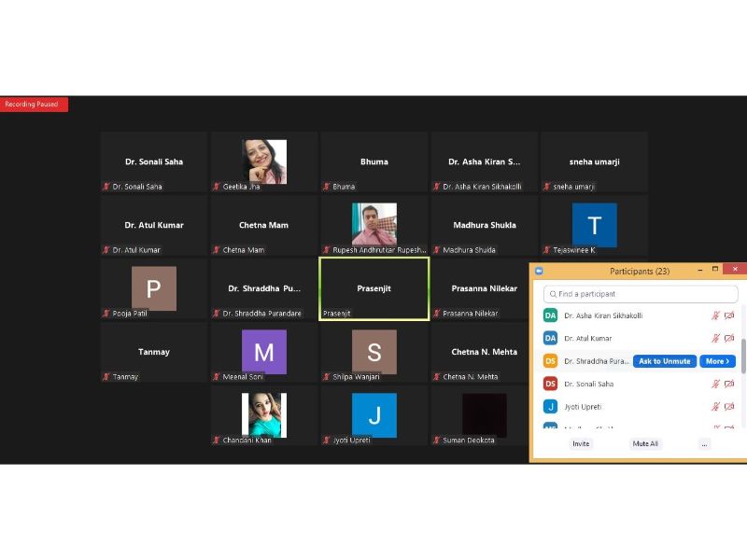The width and height of the screenshot is (747, 560).
Task: Click muted mic icon on Prasanna Nilekar's tile
Action: [x=436, y=314]
